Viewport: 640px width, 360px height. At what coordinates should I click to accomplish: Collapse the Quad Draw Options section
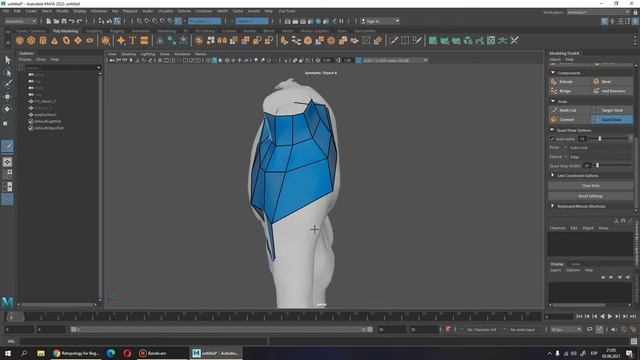553,130
